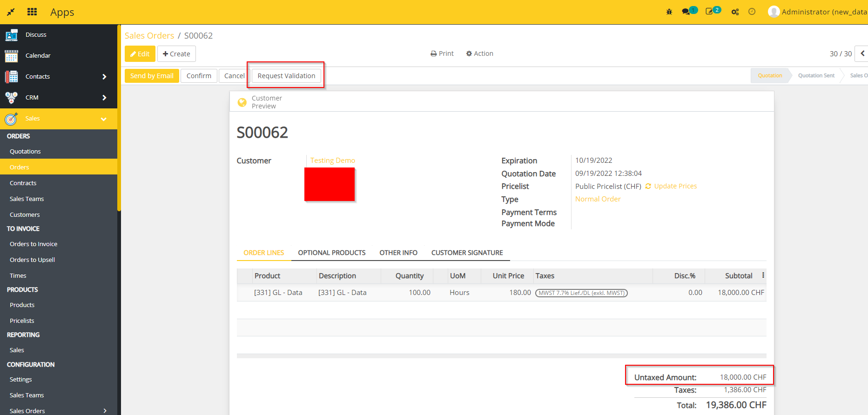This screenshot has height=415, width=868.
Task: Click the debug bug icon
Action: 669,12
